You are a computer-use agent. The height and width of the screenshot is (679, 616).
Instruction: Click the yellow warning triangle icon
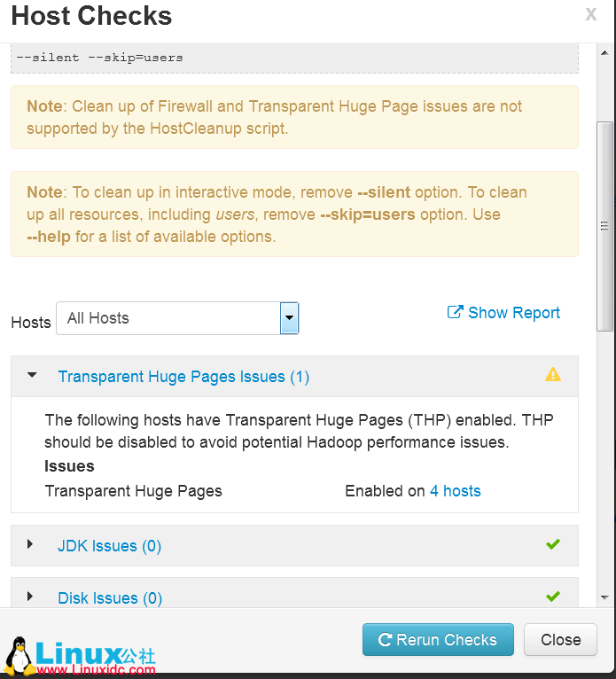[x=553, y=374]
